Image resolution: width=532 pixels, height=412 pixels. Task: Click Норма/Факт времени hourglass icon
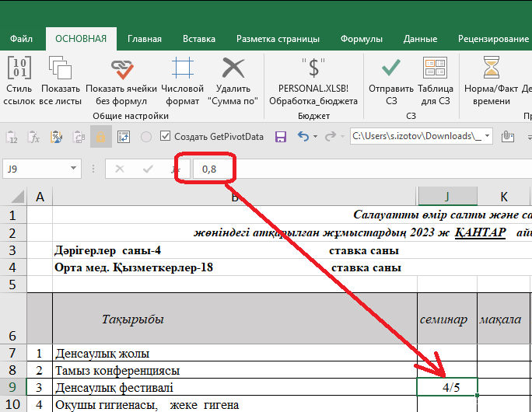[492, 67]
